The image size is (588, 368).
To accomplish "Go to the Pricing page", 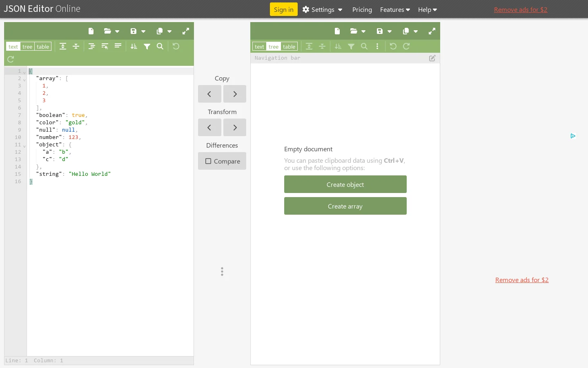I will (362, 9).
